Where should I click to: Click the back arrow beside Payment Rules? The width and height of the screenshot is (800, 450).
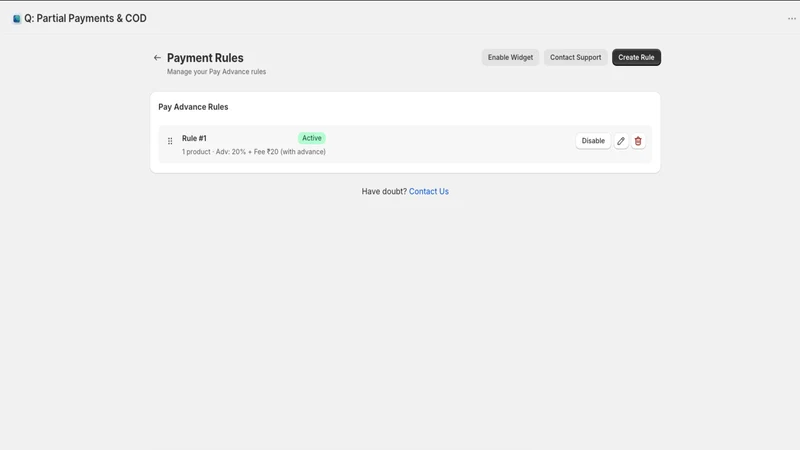(x=157, y=58)
